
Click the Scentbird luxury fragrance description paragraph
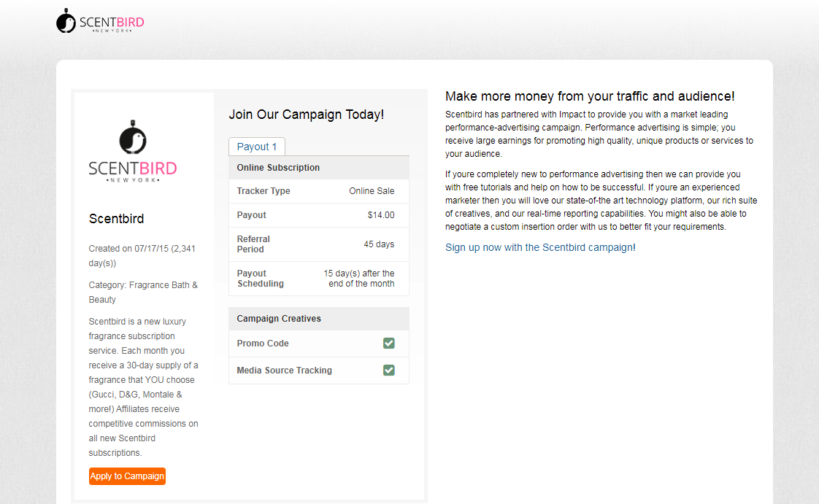[143, 387]
